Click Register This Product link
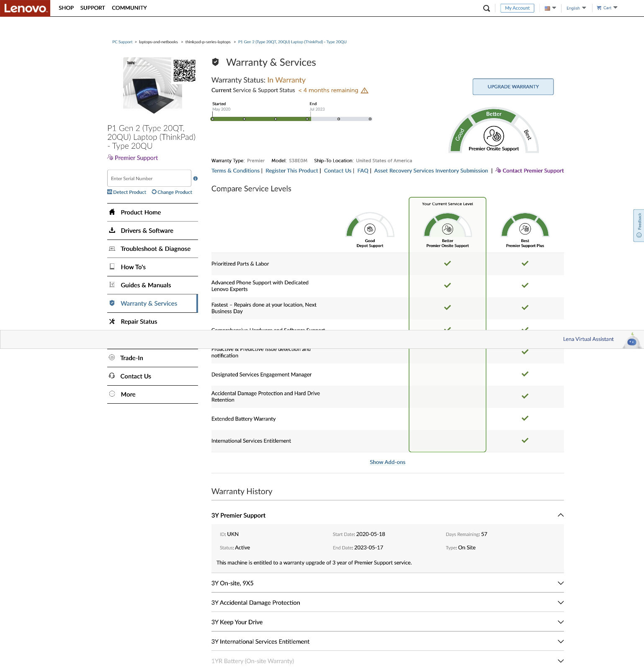644x670 pixels. coord(292,171)
